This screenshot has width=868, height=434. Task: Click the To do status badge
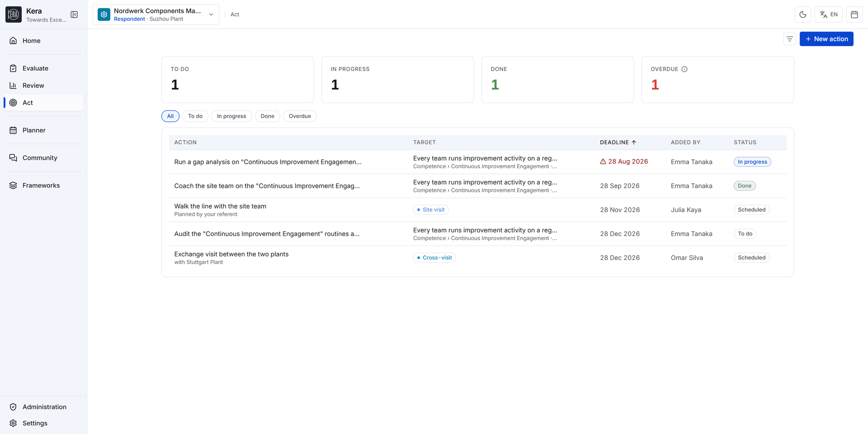(x=745, y=234)
